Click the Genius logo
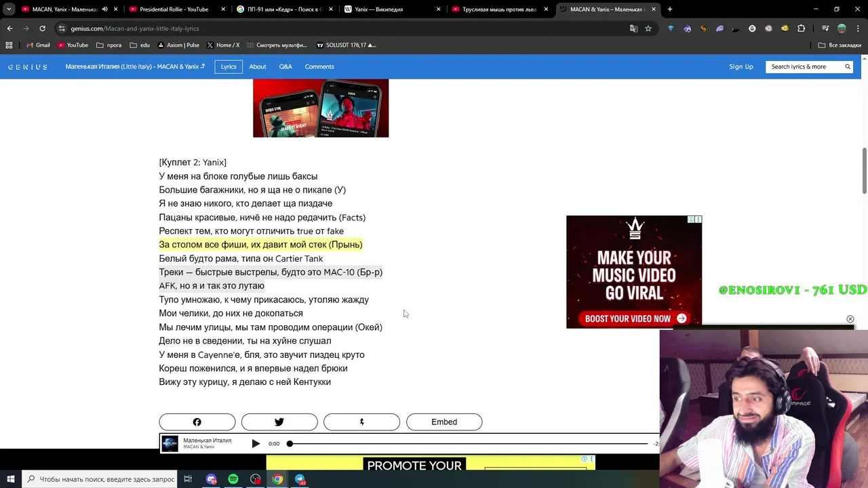 click(28, 66)
